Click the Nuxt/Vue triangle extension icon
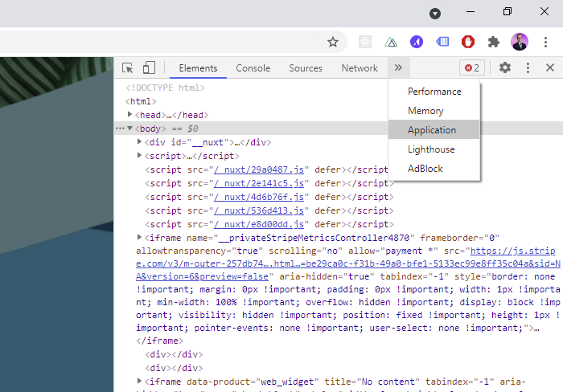Screen dimensions: 563x392 (391, 43)
